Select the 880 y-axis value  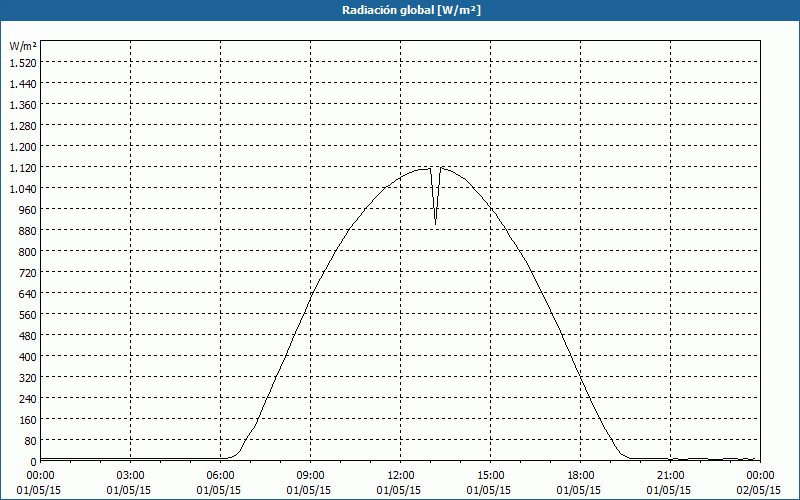[x=28, y=231]
